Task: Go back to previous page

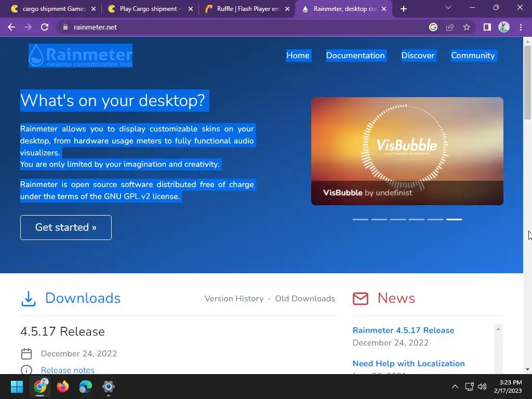Action: click(x=11, y=27)
